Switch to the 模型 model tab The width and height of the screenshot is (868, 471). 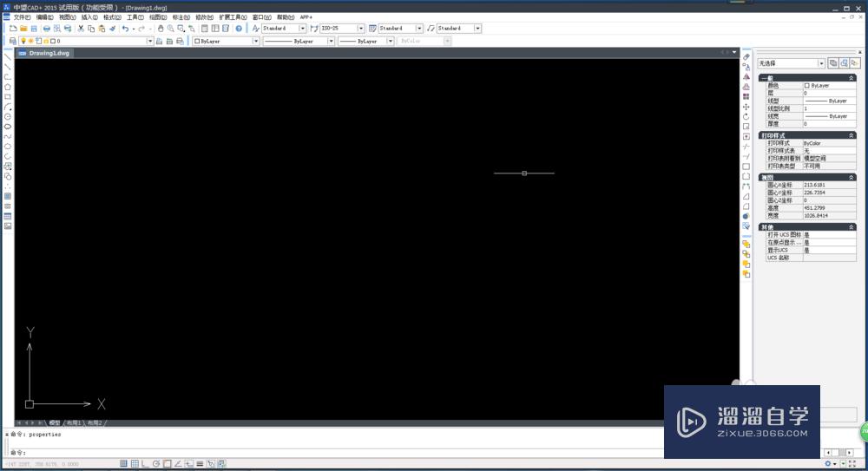(x=54, y=422)
